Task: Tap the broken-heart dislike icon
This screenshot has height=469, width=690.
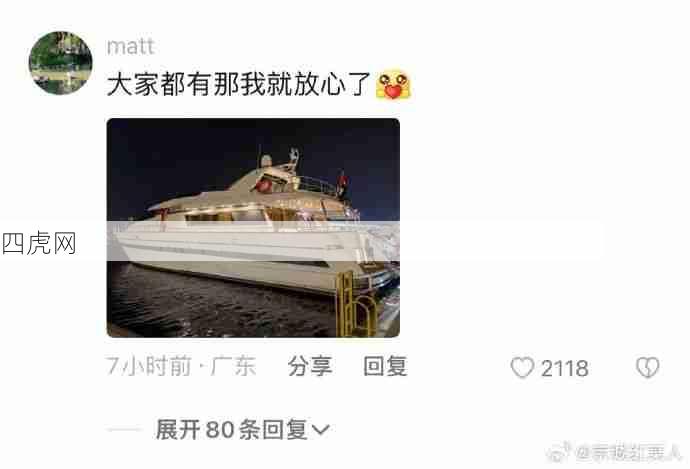Action: tap(648, 367)
